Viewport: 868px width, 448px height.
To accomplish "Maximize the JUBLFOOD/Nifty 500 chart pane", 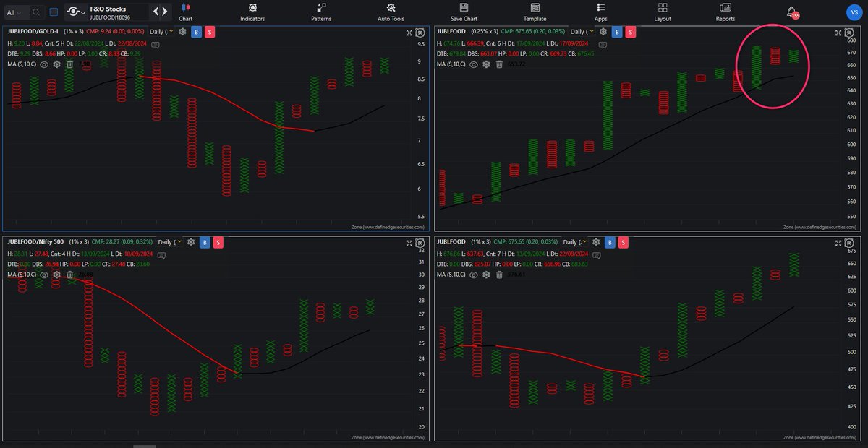I will pos(409,244).
